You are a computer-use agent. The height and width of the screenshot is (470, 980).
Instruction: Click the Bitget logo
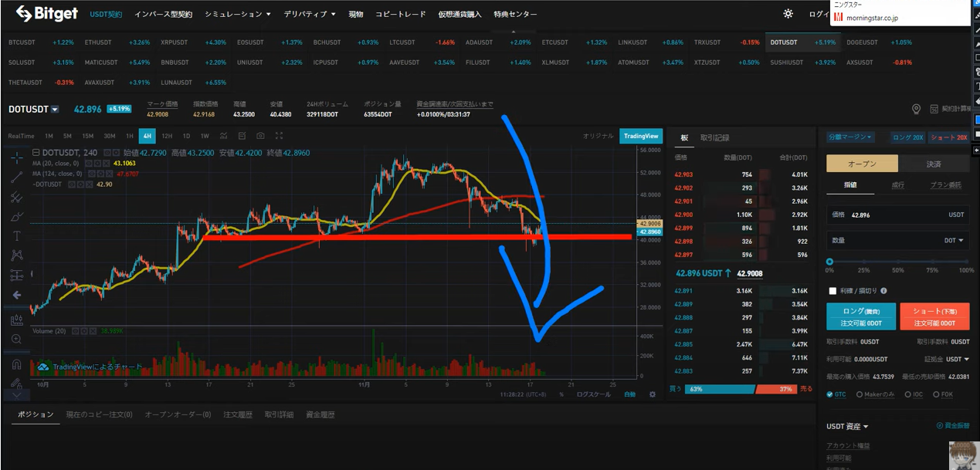[46, 14]
